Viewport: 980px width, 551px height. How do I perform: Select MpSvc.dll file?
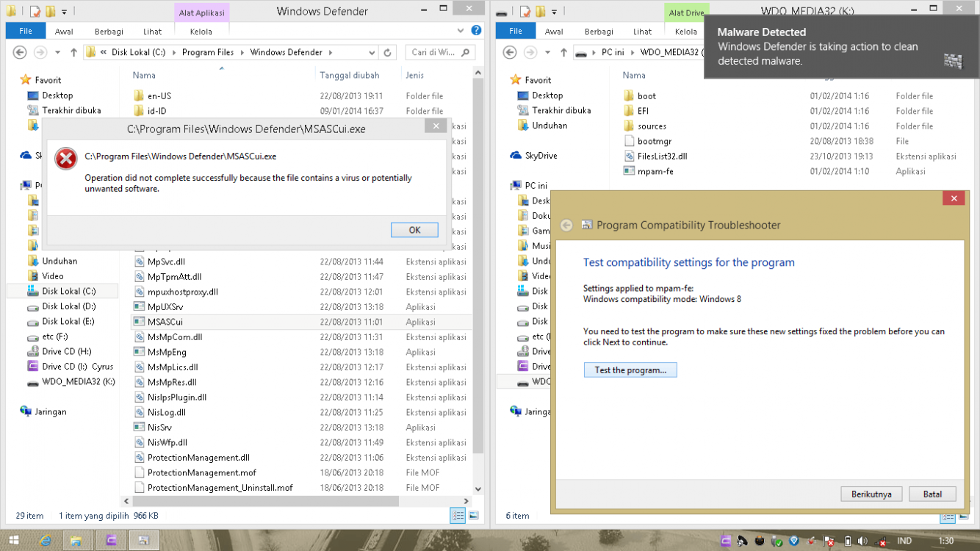point(166,262)
